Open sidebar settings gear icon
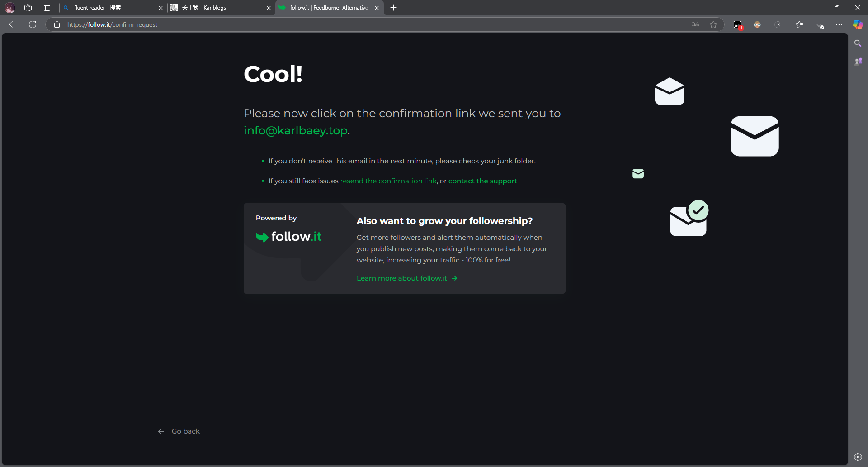The image size is (868, 467). coord(858,457)
